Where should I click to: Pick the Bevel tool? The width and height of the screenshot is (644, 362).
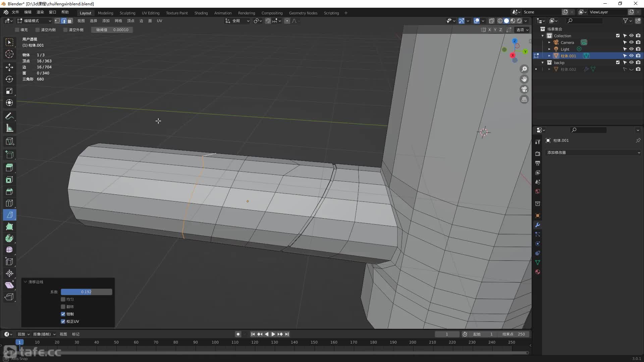coord(9,191)
